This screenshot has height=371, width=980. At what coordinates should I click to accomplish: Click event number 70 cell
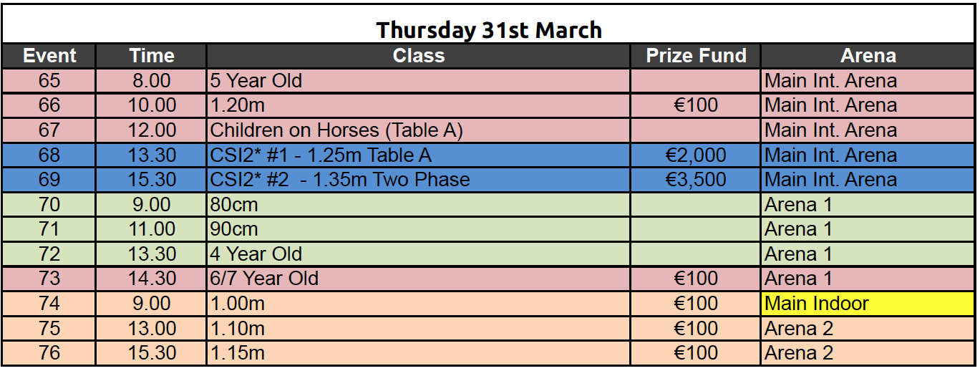point(49,205)
